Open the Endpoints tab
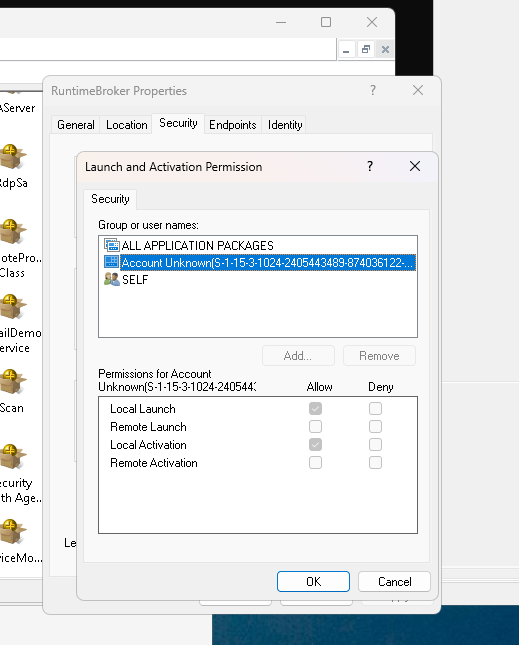Viewport: 519px width, 645px height. pyautogui.click(x=232, y=125)
